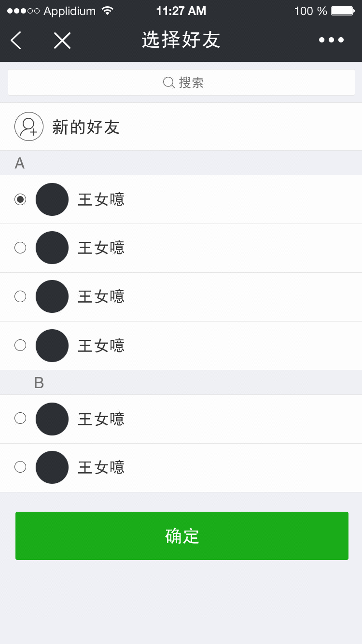
Task: Tap the X close icon in header
Action: pyautogui.click(x=62, y=41)
